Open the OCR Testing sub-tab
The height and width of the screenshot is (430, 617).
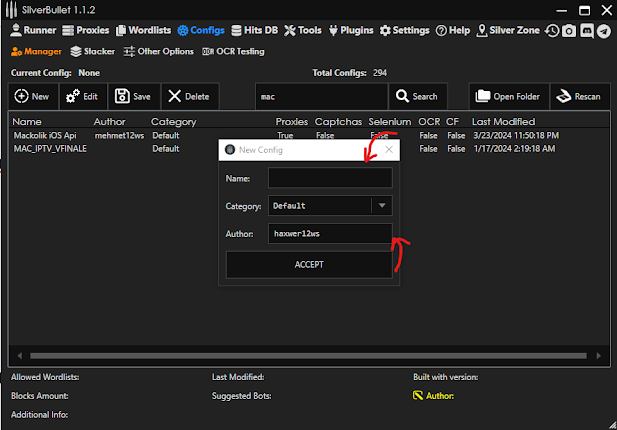tap(233, 52)
